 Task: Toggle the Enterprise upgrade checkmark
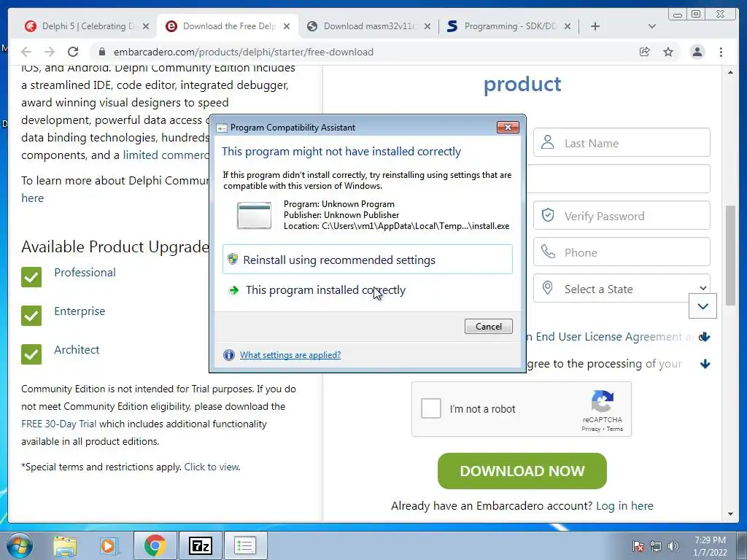(x=31, y=315)
